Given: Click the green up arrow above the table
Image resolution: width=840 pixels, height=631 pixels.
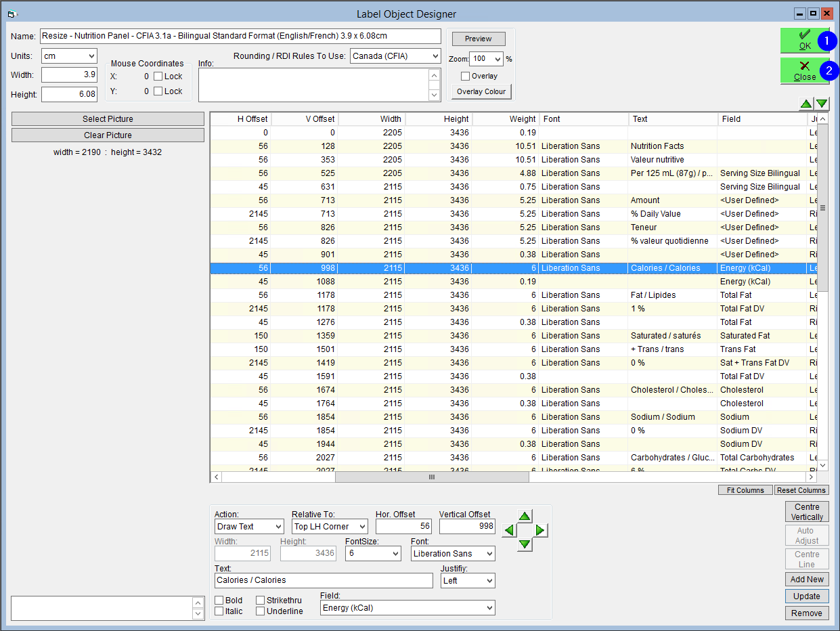Looking at the screenshot, I should coord(805,104).
